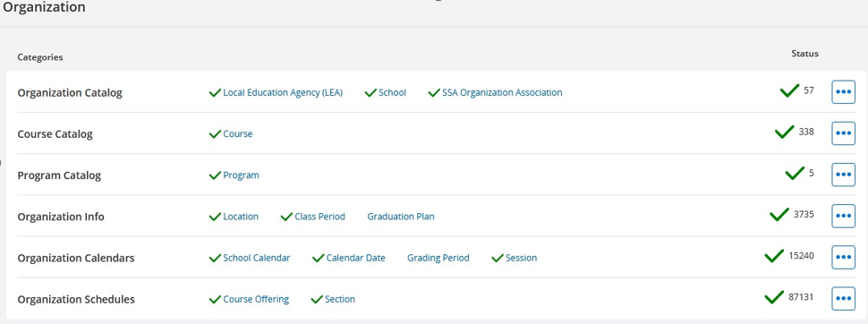868x324 pixels.
Task: Open the Course Offering link
Action: tap(256, 299)
